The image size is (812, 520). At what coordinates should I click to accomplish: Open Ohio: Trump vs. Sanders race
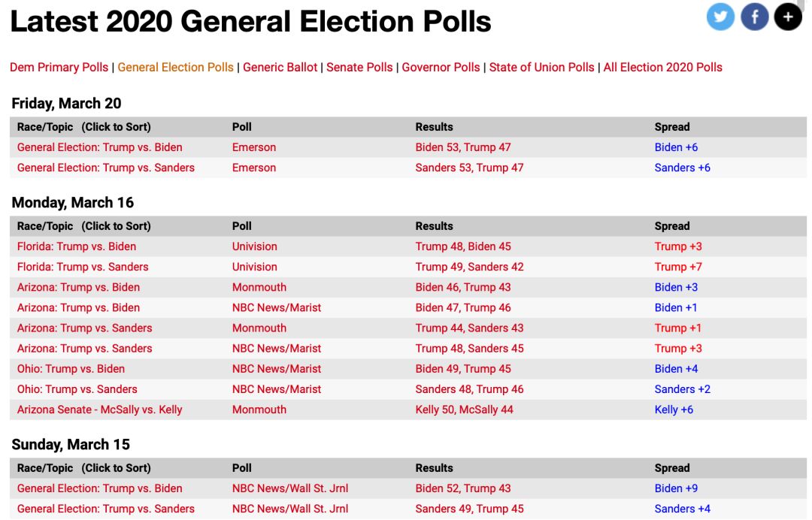(77, 389)
